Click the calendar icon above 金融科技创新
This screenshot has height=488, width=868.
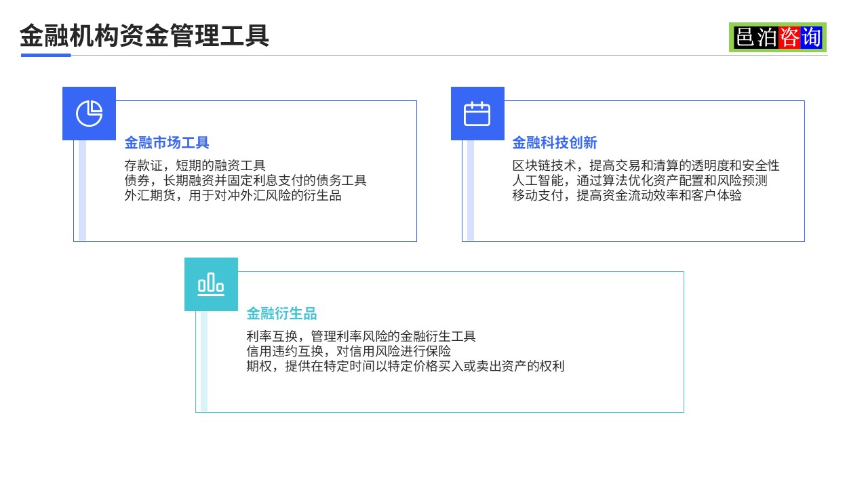click(477, 113)
